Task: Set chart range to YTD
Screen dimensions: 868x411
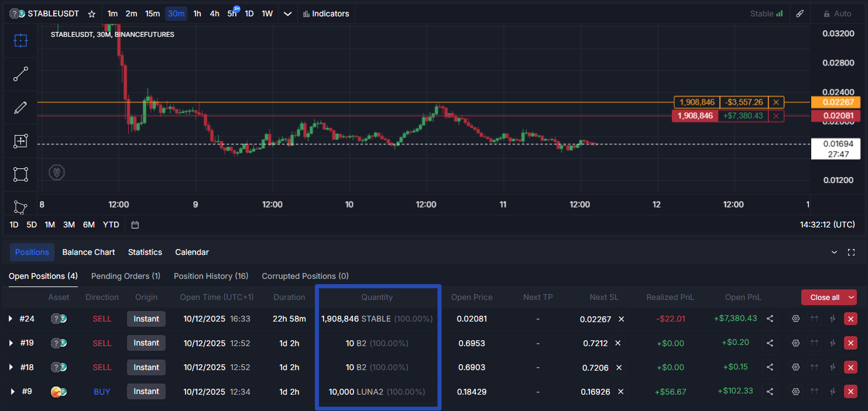Action: pyautogui.click(x=111, y=225)
